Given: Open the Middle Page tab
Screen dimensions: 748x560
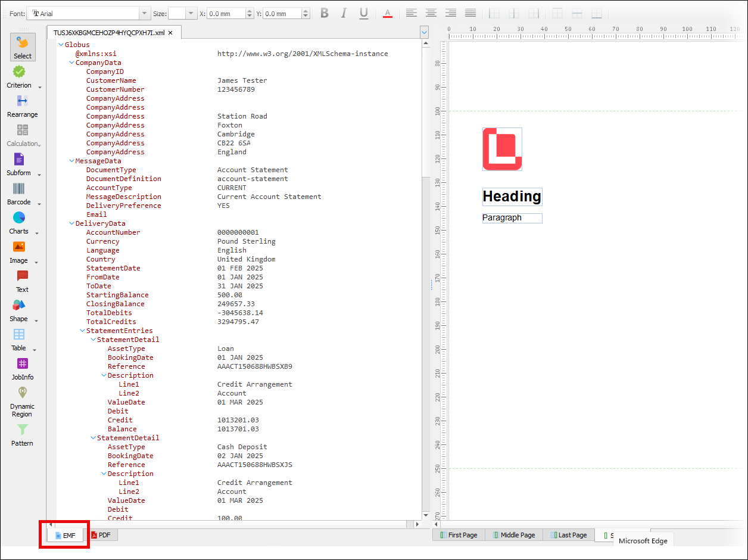Looking at the screenshot, I should click(513, 535).
